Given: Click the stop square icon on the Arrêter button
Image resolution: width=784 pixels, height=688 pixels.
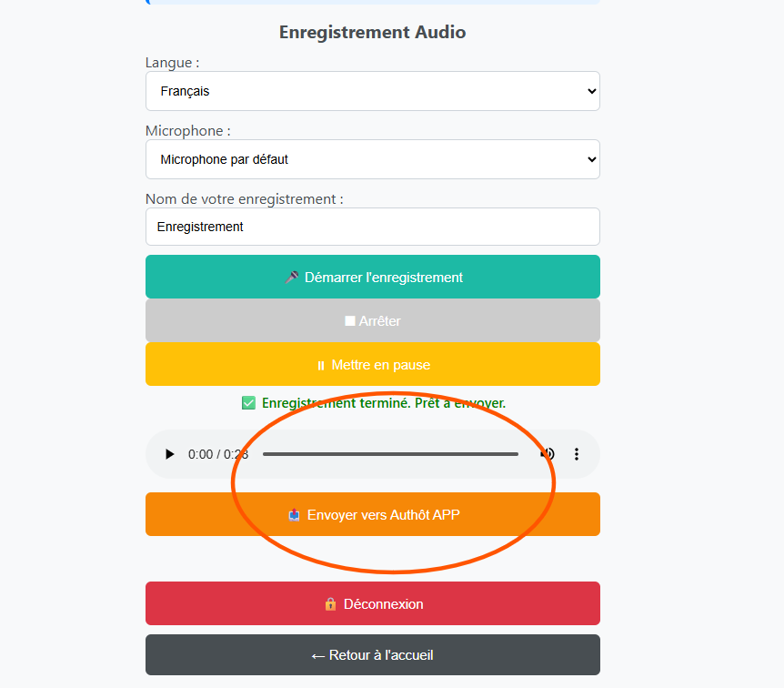Looking at the screenshot, I should click(x=350, y=320).
